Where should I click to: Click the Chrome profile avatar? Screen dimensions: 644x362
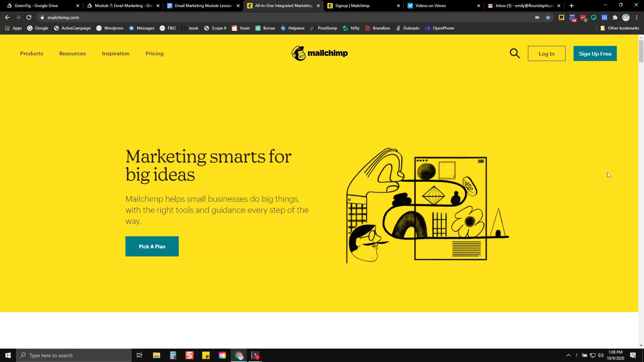626,17
